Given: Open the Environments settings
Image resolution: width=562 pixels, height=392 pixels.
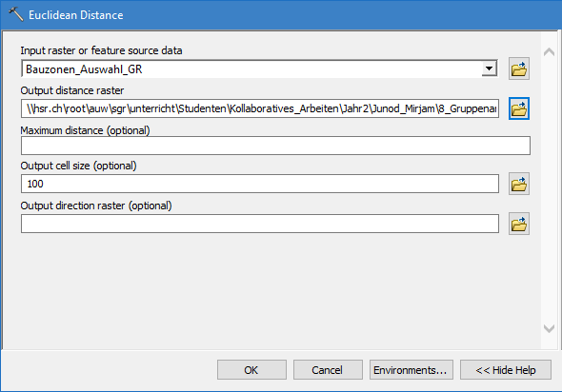Looking at the screenshot, I should (411, 370).
